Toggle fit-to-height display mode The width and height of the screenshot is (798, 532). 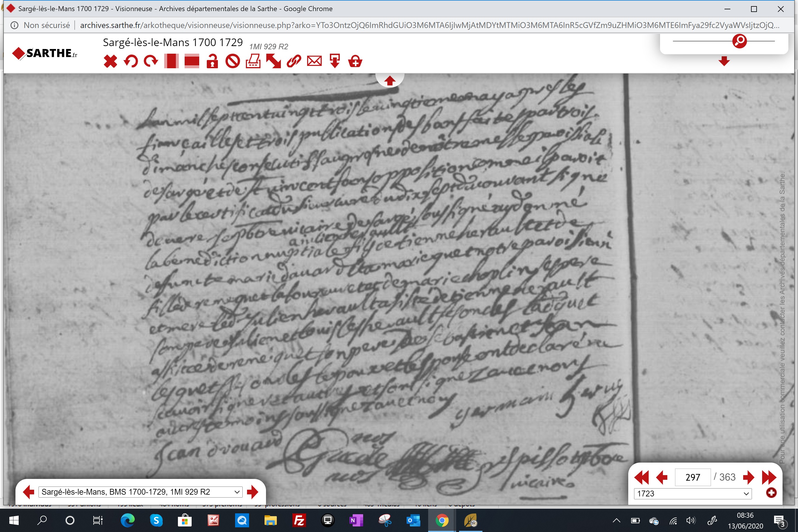click(171, 62)
